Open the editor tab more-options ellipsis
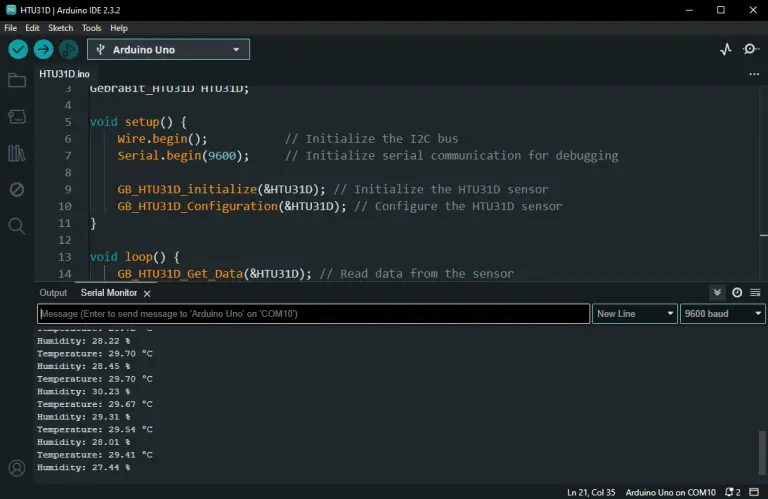768x499 pixels. 754,74
